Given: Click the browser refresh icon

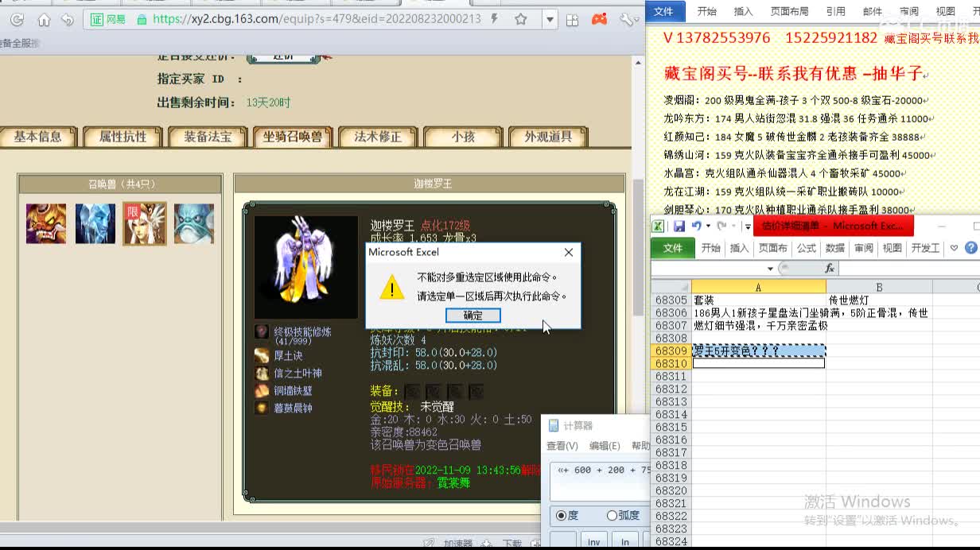Looking at the screenshot, I should point(17,19).
